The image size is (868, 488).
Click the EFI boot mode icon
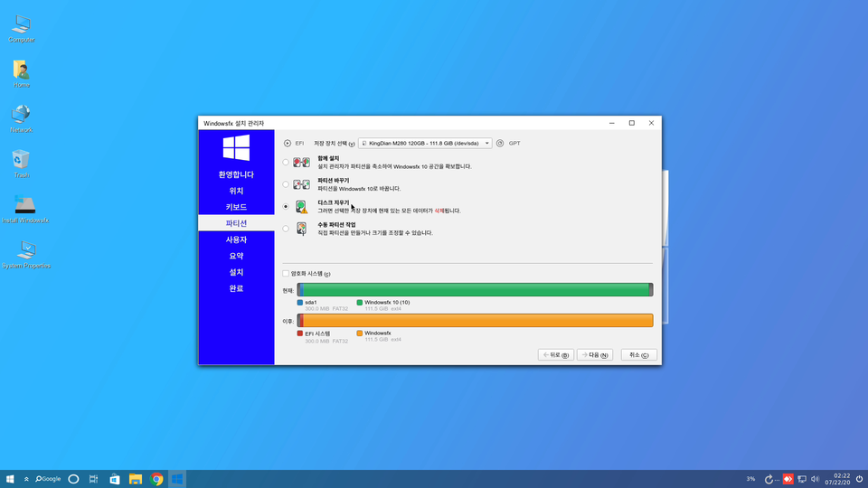pyautogui.click(x=288, y=144)
